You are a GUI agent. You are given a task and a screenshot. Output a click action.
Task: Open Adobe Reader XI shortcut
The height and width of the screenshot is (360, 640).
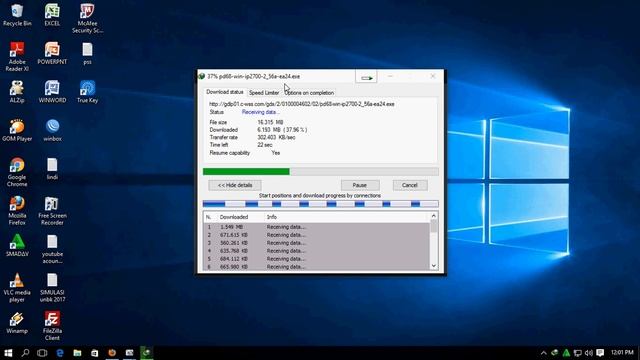coord(17,57)
